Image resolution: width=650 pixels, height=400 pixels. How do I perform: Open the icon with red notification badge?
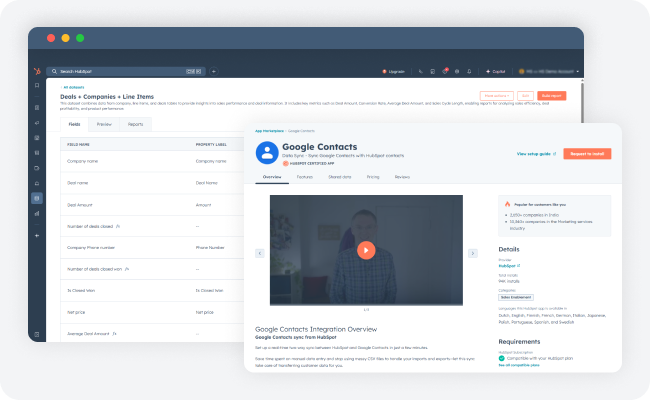(445, 71)
